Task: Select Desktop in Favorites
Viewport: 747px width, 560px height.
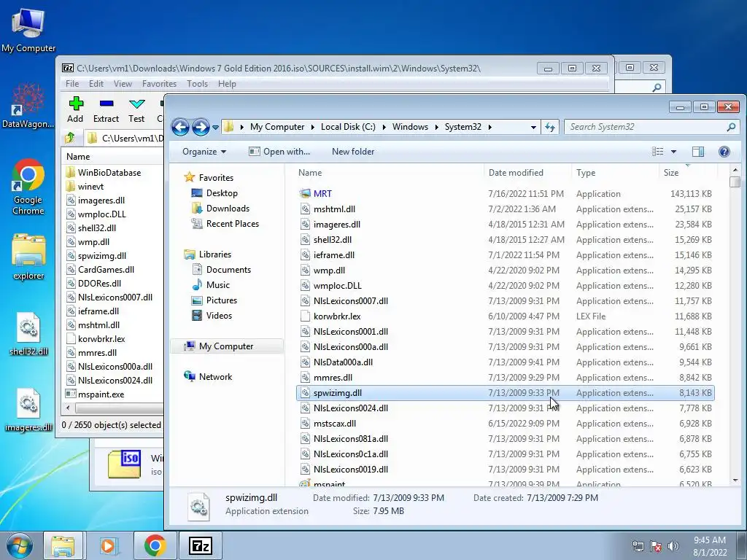Action: [222, 193]
